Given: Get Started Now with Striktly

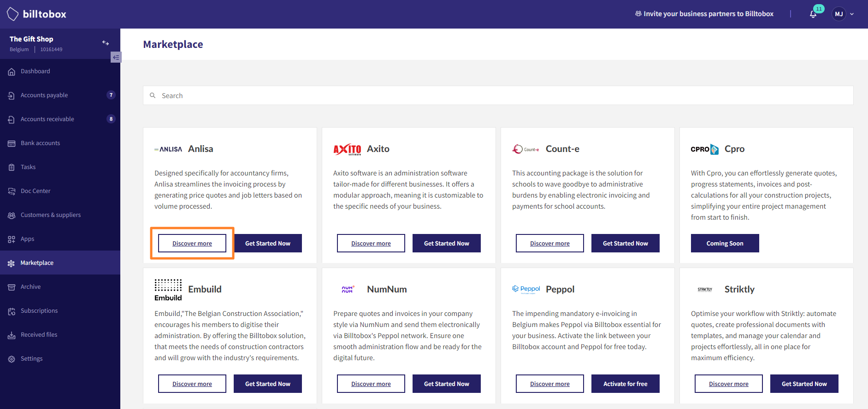Looking at the screenshot, I should click(804, 384).
